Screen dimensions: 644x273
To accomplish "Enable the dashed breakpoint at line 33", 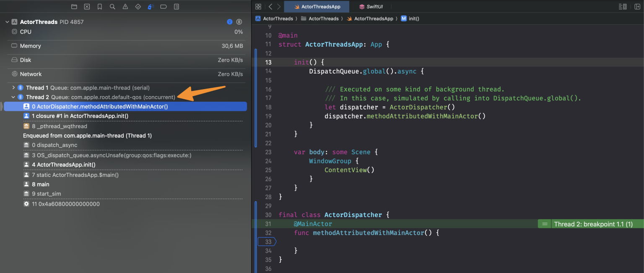I will click(x=267, y=241).
